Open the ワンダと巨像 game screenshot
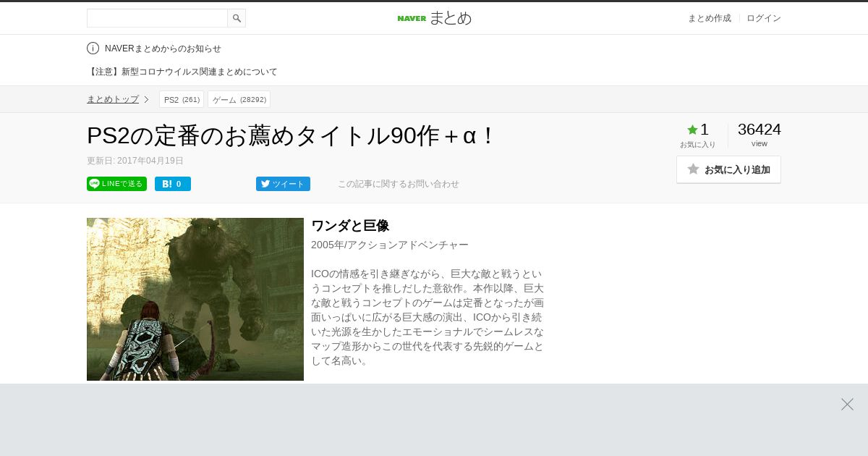Image resolution: width=868 pixels, height=456 pixels. tap(195, 299)
